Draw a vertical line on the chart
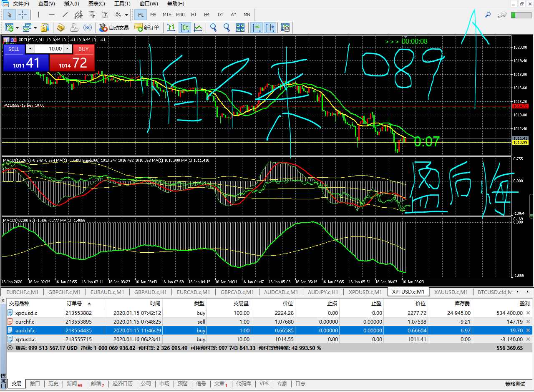This screenshot has width=534, height=392. pos(38,15)
